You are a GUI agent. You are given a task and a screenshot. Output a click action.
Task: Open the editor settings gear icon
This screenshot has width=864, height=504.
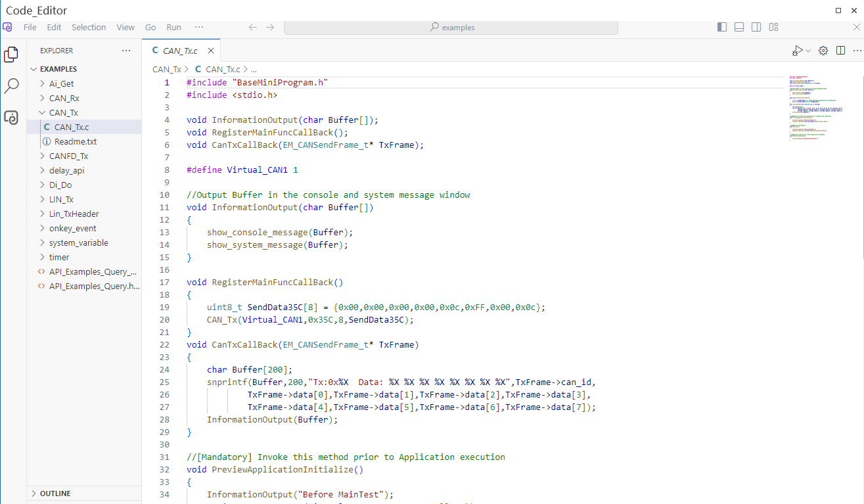click(x=823, y=51)
